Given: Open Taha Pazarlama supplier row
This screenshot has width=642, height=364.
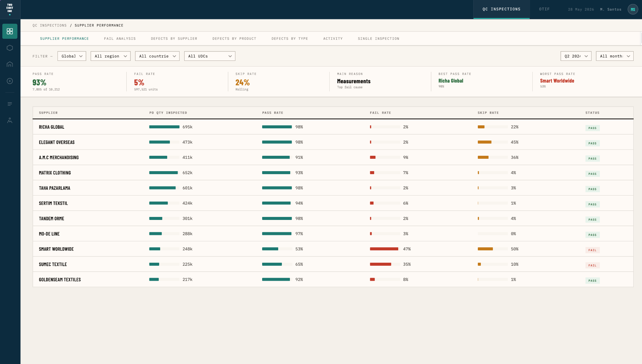Looking at the screenshot, I should 333,188.
